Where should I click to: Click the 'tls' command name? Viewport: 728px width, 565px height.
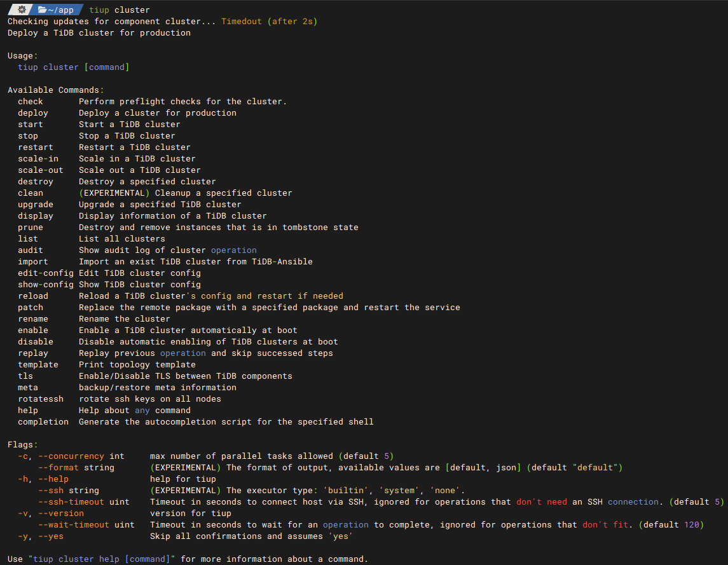(x=25, y=376)
